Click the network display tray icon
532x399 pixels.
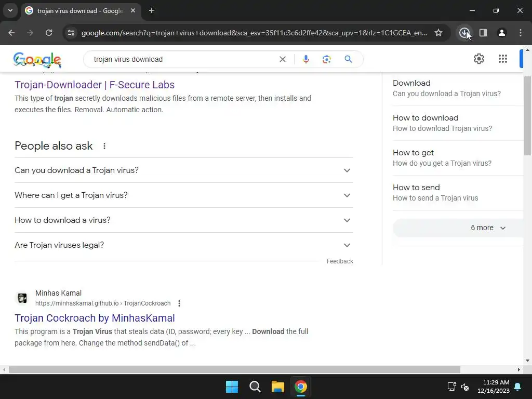point(451,387)
